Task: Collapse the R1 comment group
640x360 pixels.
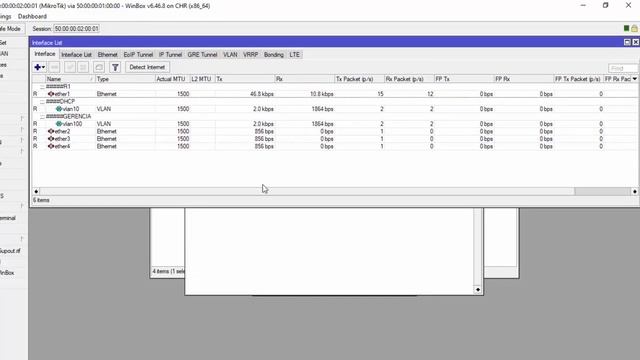Action: point(42,87)
